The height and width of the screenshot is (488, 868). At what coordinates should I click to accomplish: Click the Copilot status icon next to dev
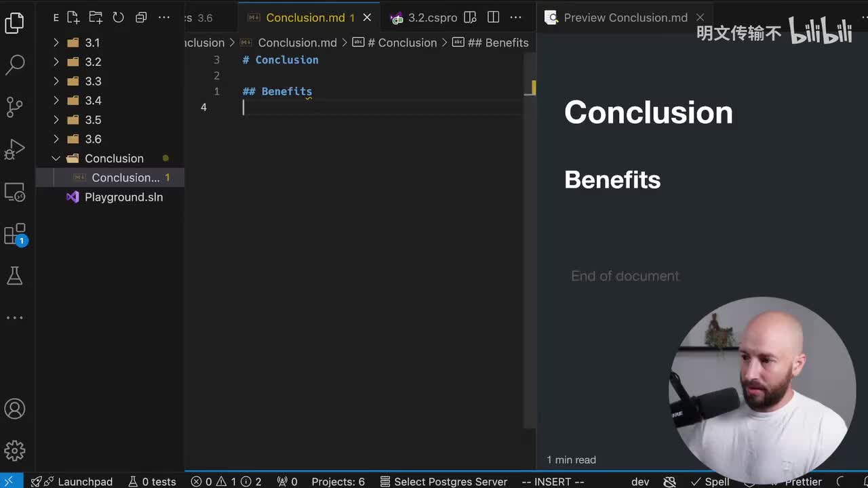tap(669, 481)
